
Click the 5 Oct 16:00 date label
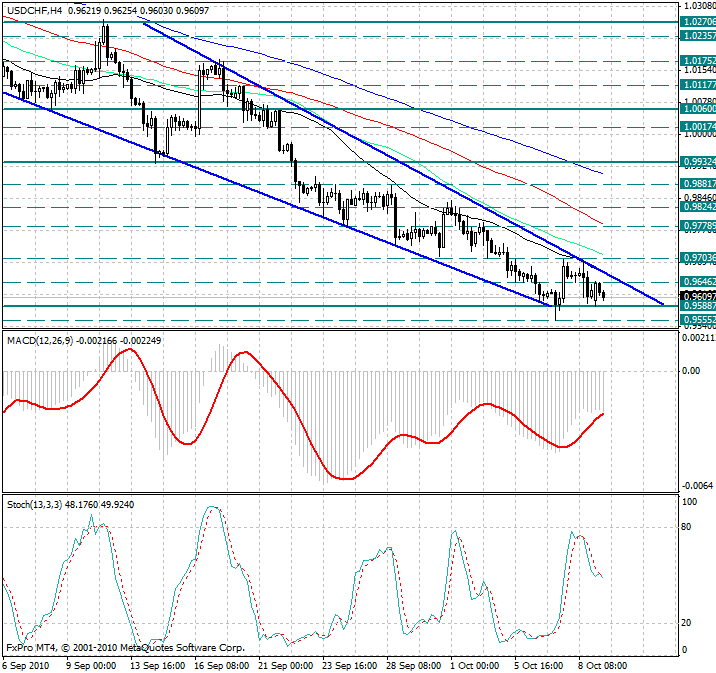click(539, 665)
